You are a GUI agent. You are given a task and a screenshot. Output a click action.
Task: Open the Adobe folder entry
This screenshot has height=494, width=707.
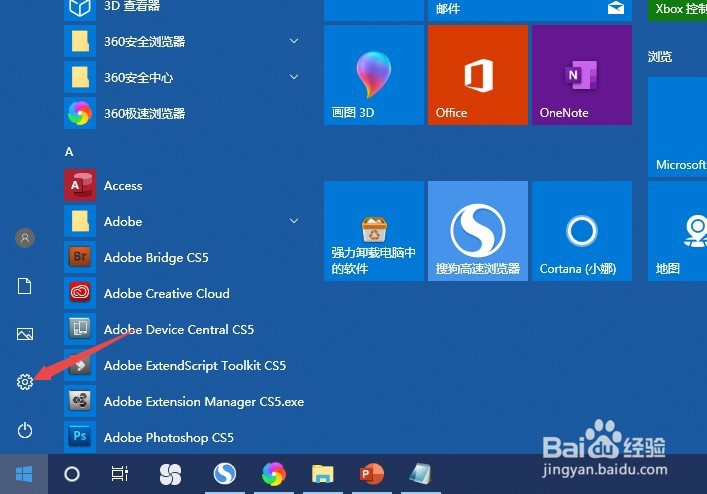[185, 221]
